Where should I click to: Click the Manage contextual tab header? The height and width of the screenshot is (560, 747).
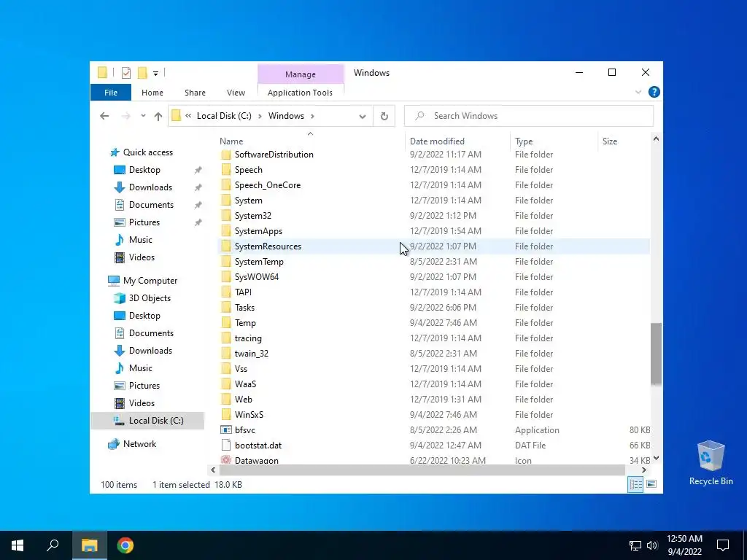(300, 74)
